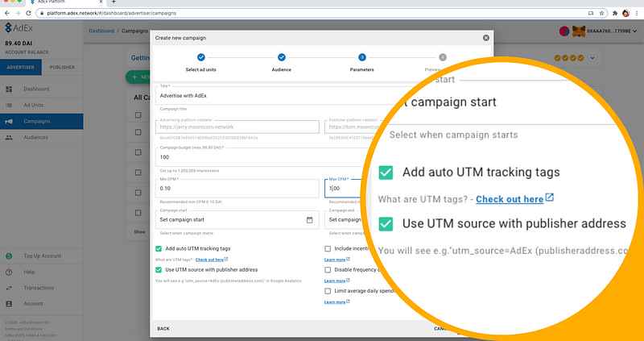The image size is (644, 341).
Task: Open the Check out here UTM link
Action: tap(212, 260)
